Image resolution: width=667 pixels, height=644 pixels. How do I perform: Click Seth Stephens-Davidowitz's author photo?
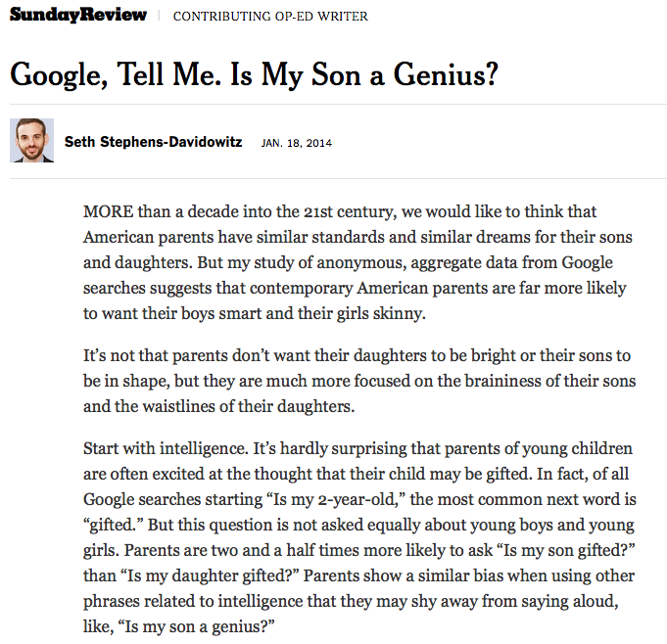tap(32, 141)
